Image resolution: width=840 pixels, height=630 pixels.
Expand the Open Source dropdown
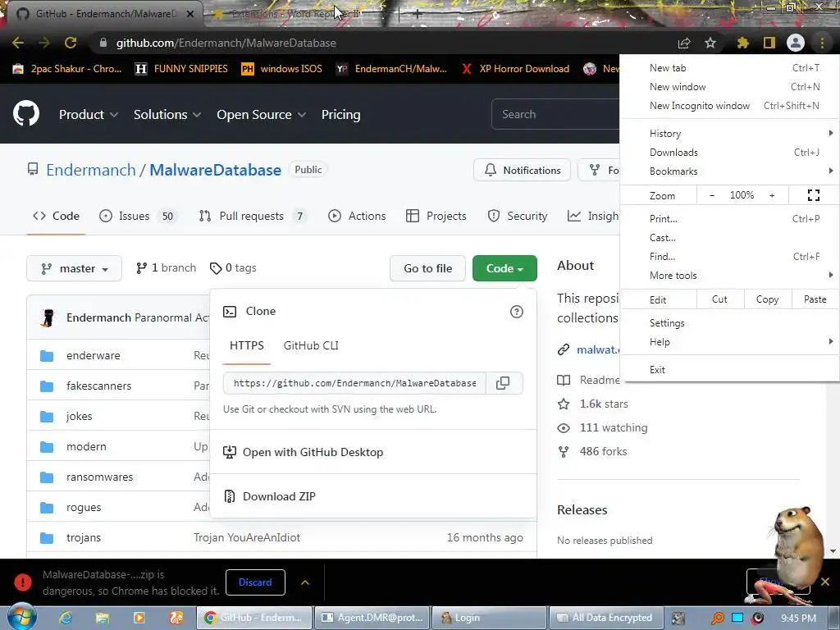click(262, 115)
